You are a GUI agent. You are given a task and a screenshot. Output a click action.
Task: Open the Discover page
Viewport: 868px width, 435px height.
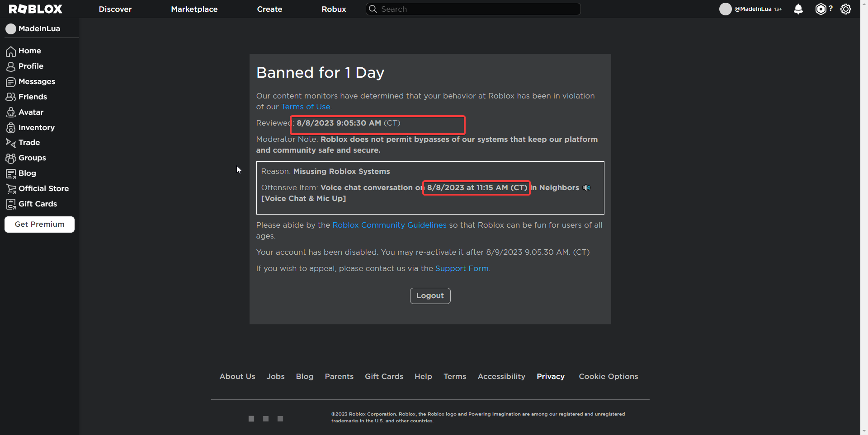(x=115, y=9)
